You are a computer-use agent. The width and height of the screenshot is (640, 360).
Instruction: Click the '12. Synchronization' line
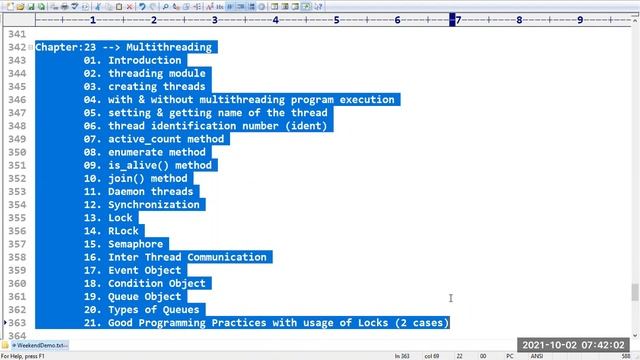(142, 204)
